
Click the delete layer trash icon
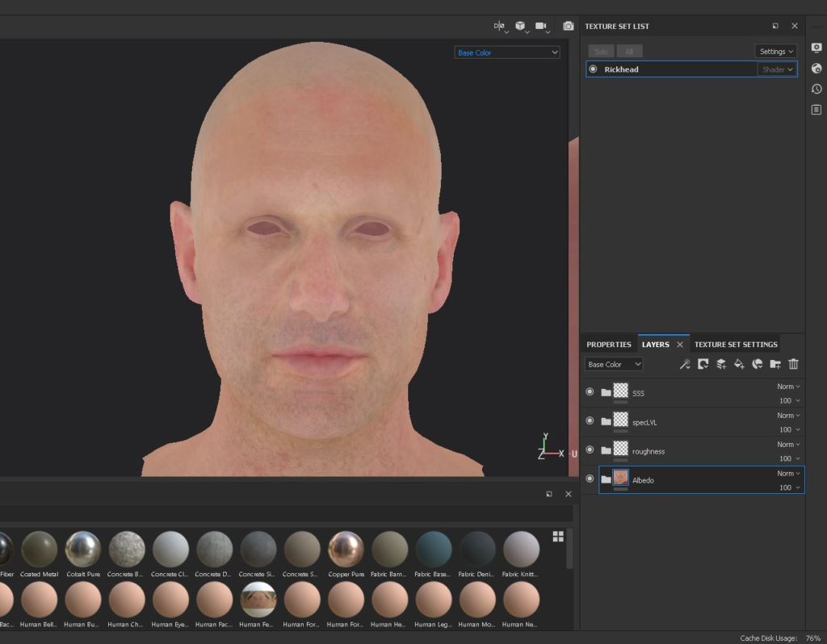[793, 364]
